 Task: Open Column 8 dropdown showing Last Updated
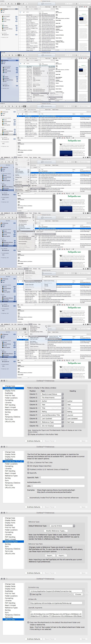click(x=52, y=418)
